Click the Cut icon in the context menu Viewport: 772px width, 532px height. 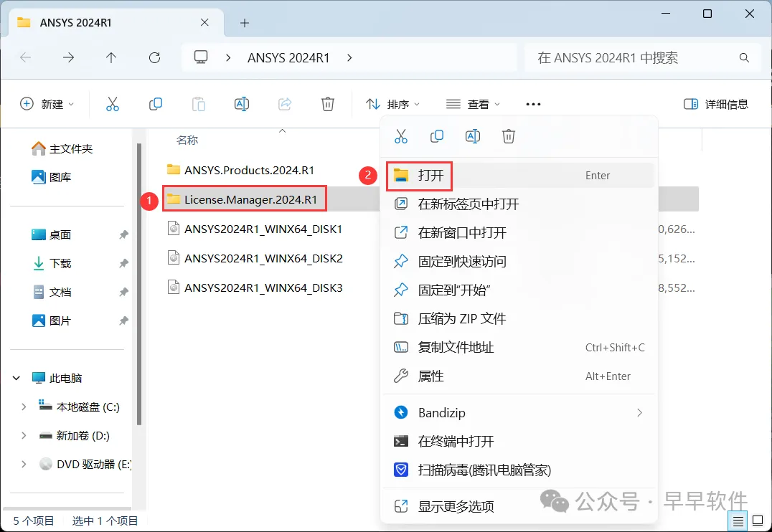[x=401, y=136]
